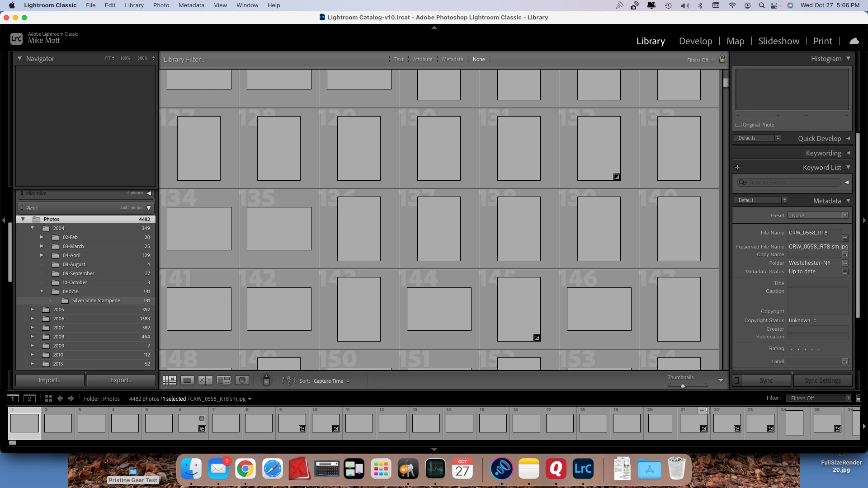Switch to the Develop module
The width and height of the screenshot is (868, 488).
pos(695,41)
